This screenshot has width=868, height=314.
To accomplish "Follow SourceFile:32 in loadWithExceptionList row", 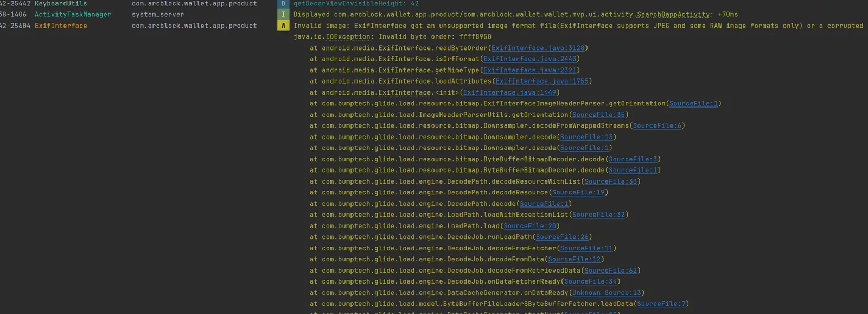I will 598,215.
